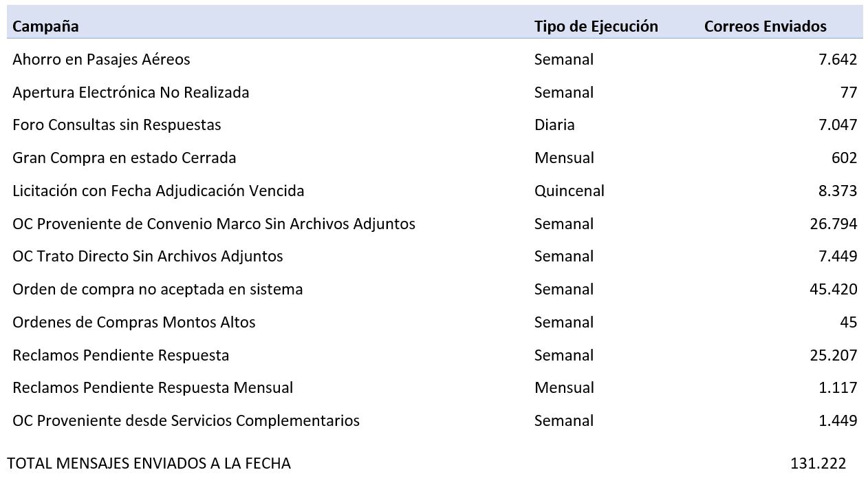Select Gran Compra en estado Cerrada

click(124, 158)
